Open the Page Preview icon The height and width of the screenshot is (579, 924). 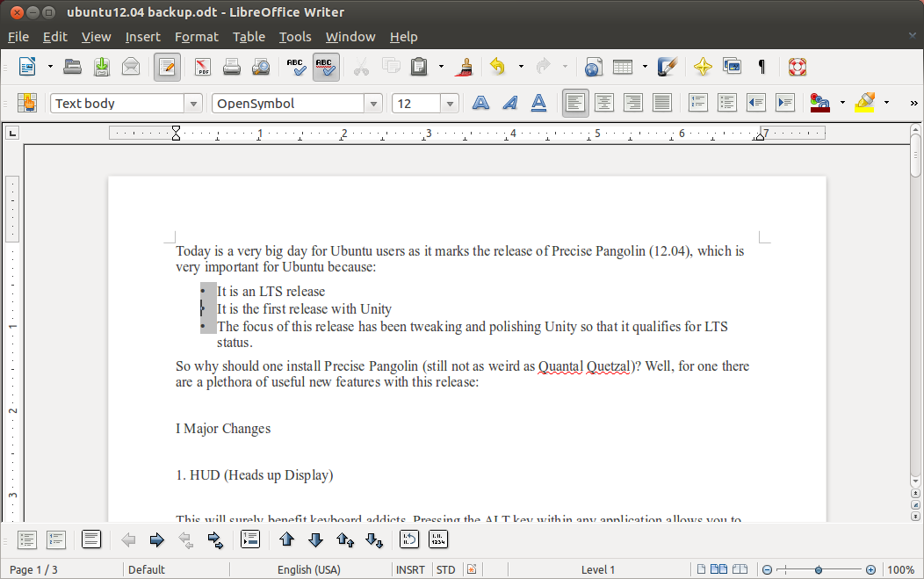click(x=261, y=67)
